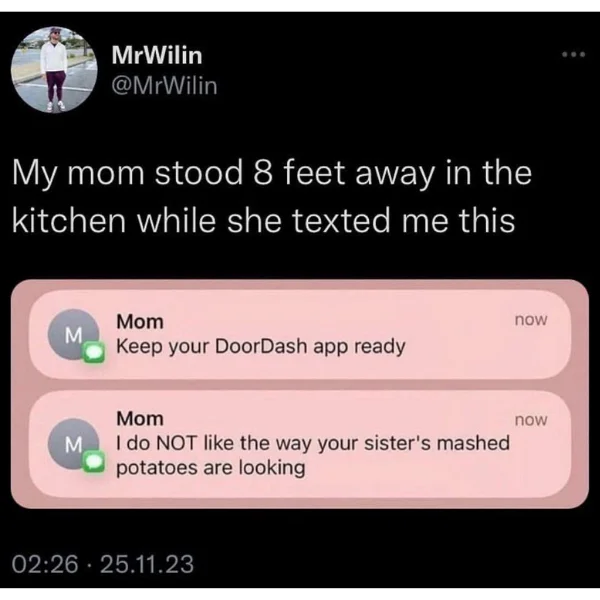Click 'Mom' sender name in first notification

point(140,321)
